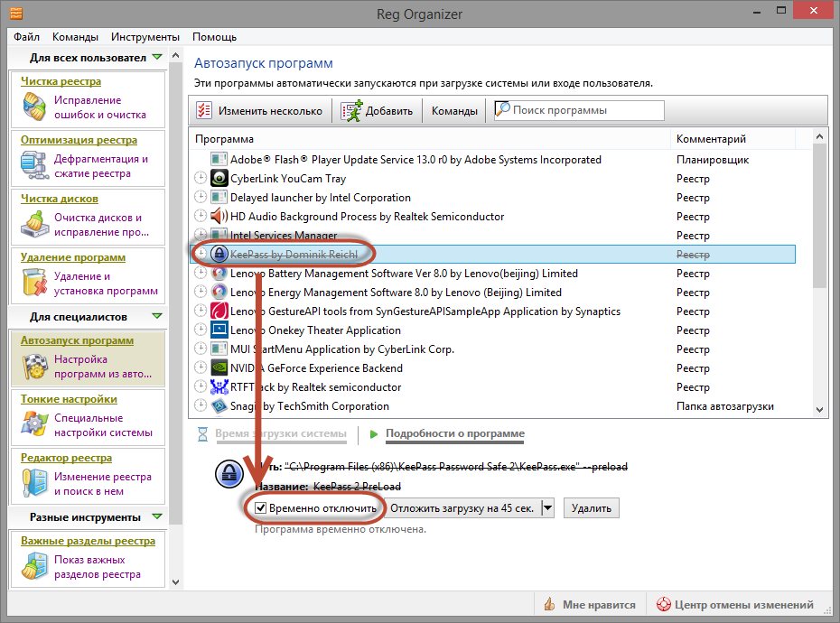Click the Registry editor icon in sidebar
The image size is (840, 623).
pos(34,484)
